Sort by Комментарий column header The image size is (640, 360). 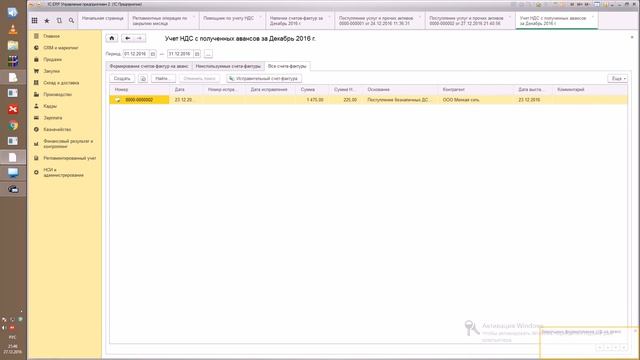click(x=590, y=89)
